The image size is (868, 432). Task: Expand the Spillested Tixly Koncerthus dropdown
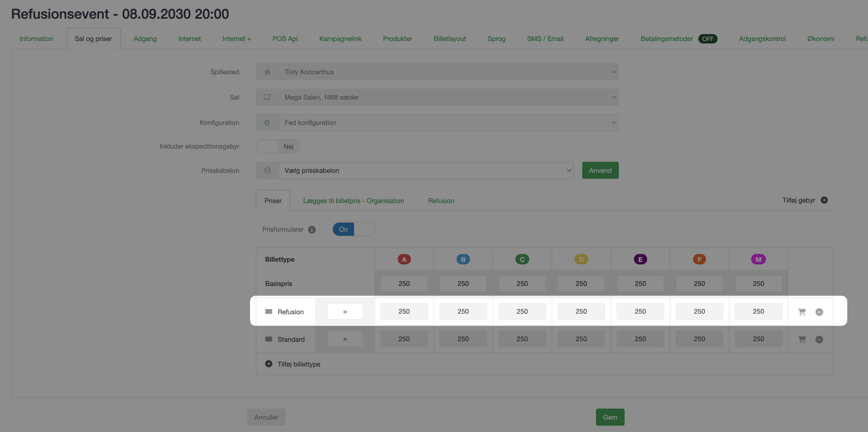(437, 72)
